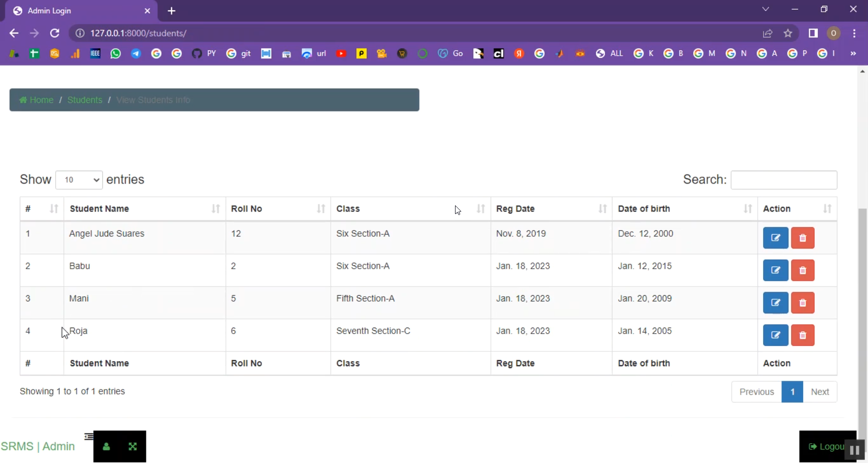868x463 pixels.
Task: Open the git bookmark
Action: (239, 53)
